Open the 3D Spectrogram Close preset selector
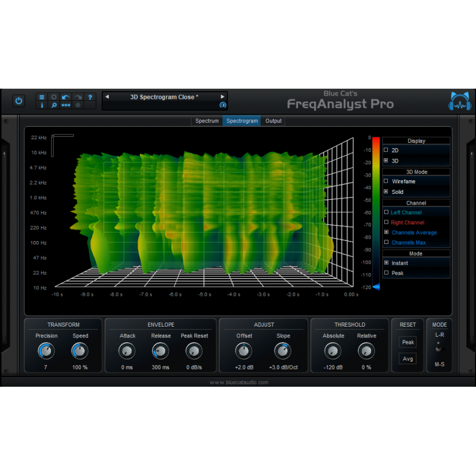 coord(165,97)
